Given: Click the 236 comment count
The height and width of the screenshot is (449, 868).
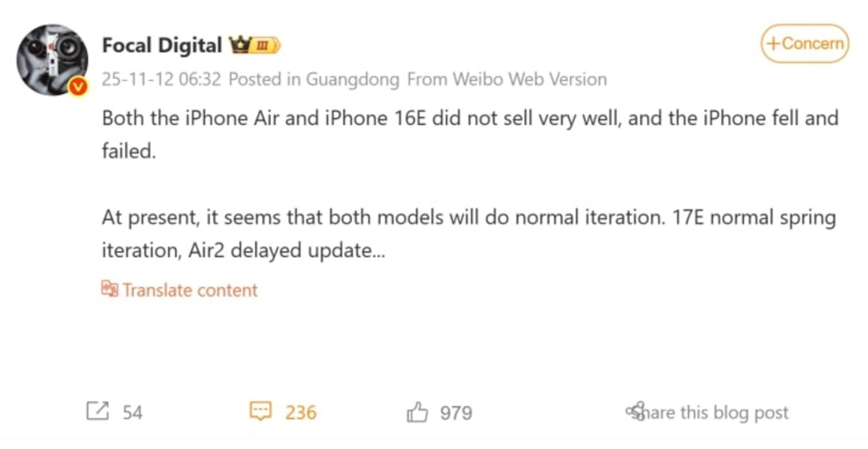Looking at the screenshot, I should pyautogui.click(x=300, y=412).
